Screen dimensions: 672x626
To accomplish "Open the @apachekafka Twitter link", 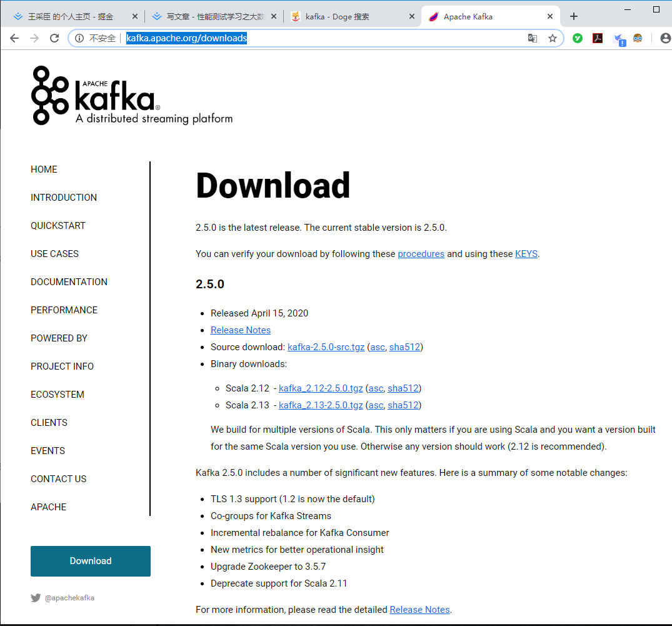I will (63, 598).
